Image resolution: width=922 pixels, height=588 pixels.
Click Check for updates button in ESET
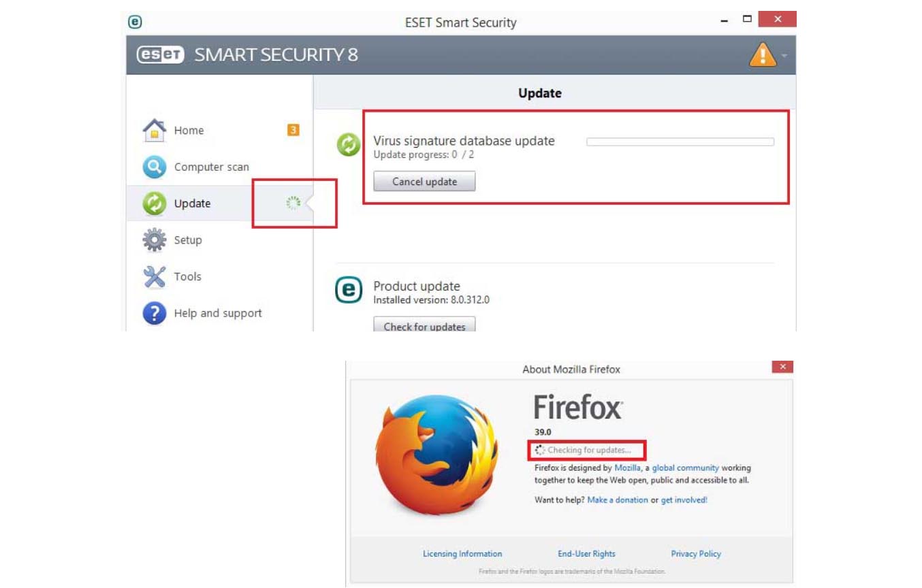pyautogui.click(x=424, y=325)
